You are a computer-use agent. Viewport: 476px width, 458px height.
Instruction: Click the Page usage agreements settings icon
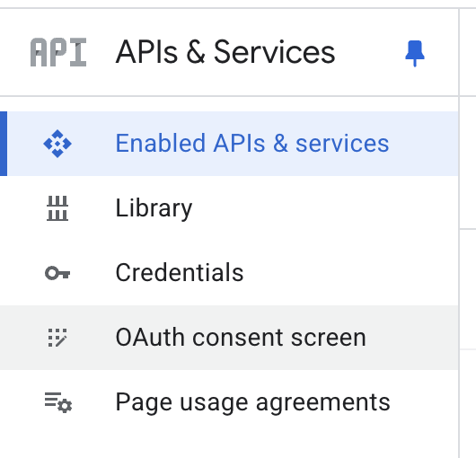coord(58,402)
